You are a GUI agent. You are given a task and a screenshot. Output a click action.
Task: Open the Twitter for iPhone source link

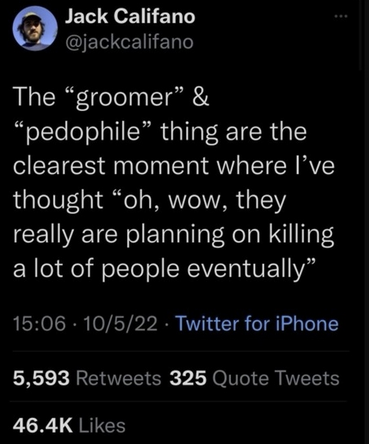(x=257, y=324)
